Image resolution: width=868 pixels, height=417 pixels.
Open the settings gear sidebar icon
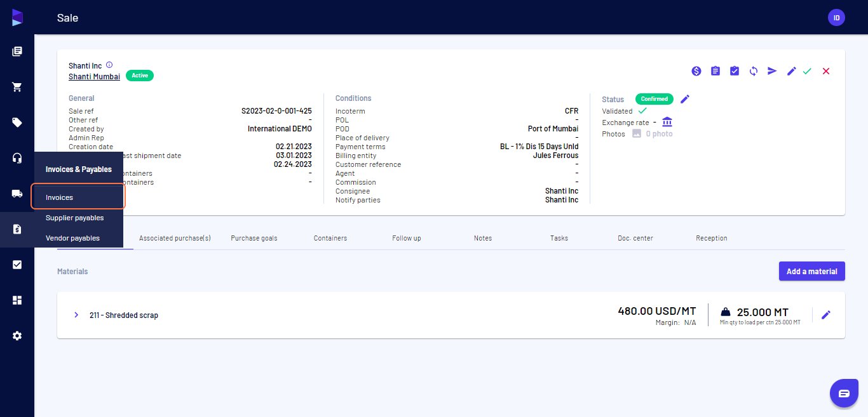pyautogui.click(x=17, y=336)
